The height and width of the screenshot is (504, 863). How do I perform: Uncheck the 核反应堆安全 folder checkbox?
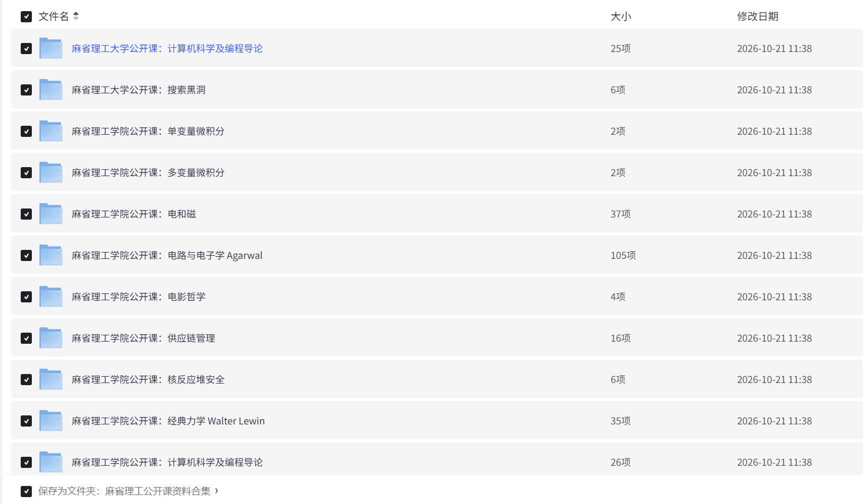pos(26,379)
